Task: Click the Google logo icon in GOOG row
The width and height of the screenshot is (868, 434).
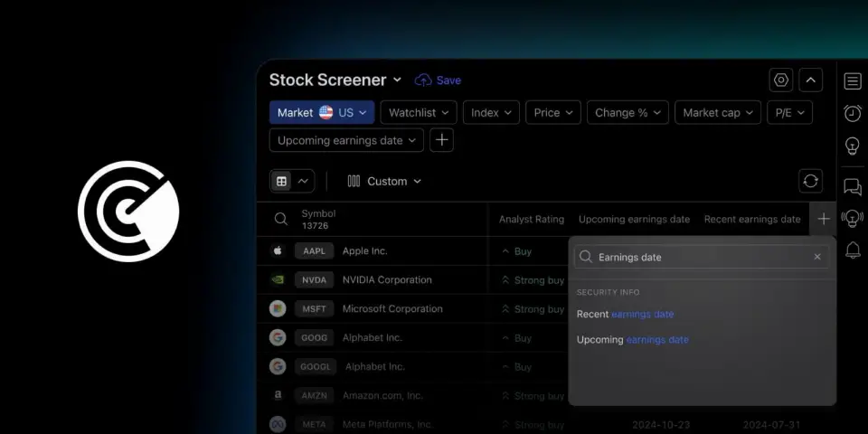Action: coord(278,337)
